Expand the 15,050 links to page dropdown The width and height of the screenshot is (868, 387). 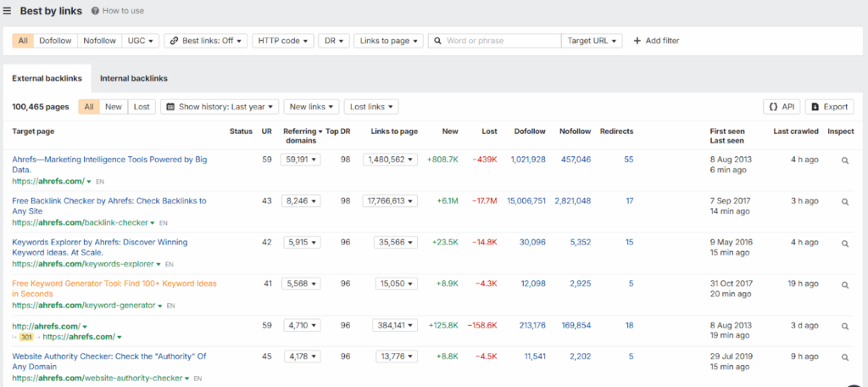click(x=397, y=283)
